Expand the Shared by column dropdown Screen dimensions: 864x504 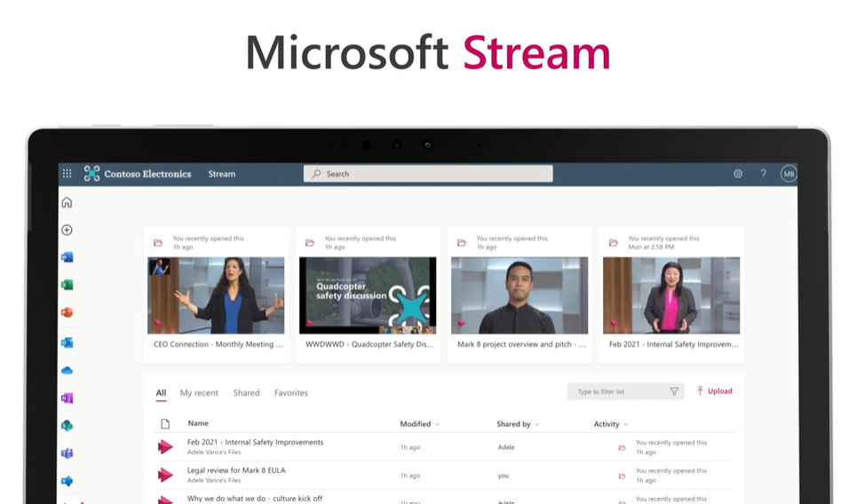tap(536, 424)
